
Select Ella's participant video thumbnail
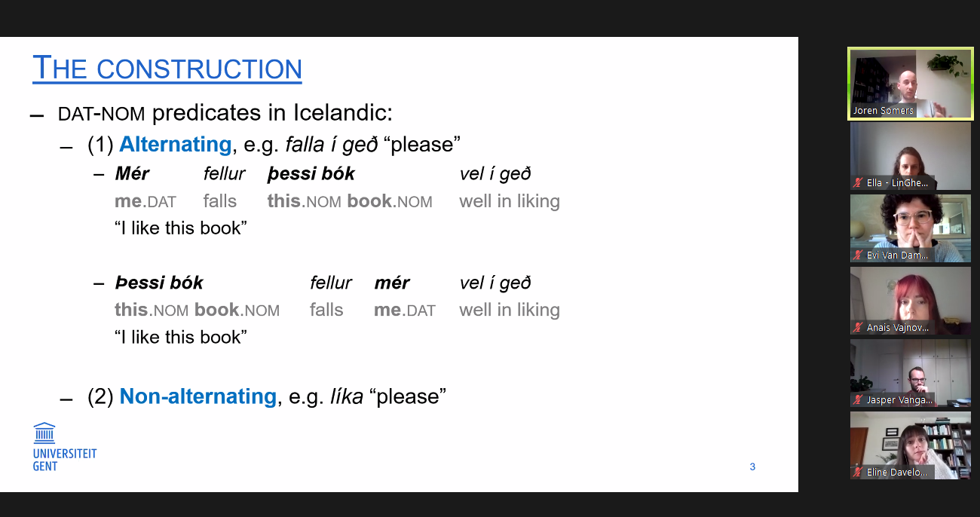tap(911, 156)
